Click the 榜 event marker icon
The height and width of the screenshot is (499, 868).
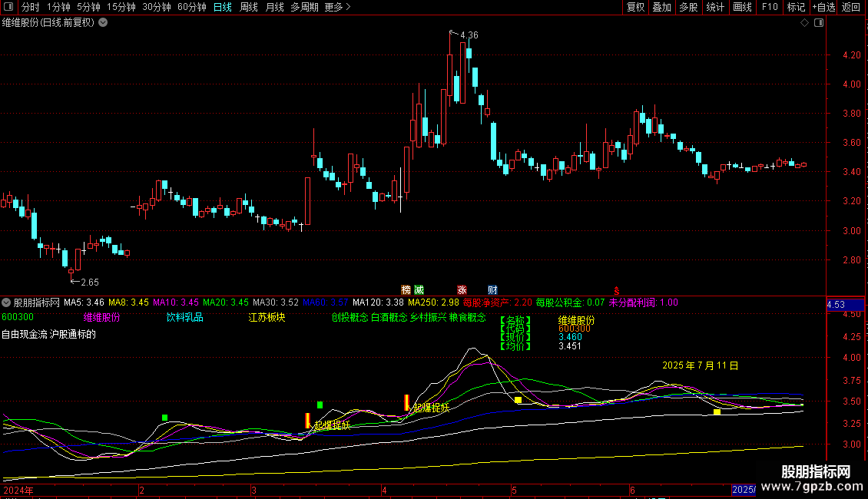pos(406,289)
